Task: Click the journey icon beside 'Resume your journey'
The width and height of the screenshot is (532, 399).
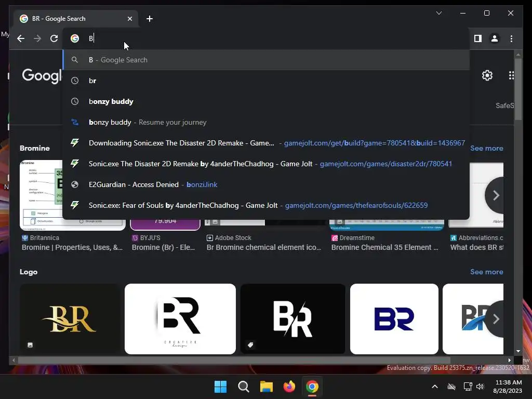Action: click(x=75, y=122)
